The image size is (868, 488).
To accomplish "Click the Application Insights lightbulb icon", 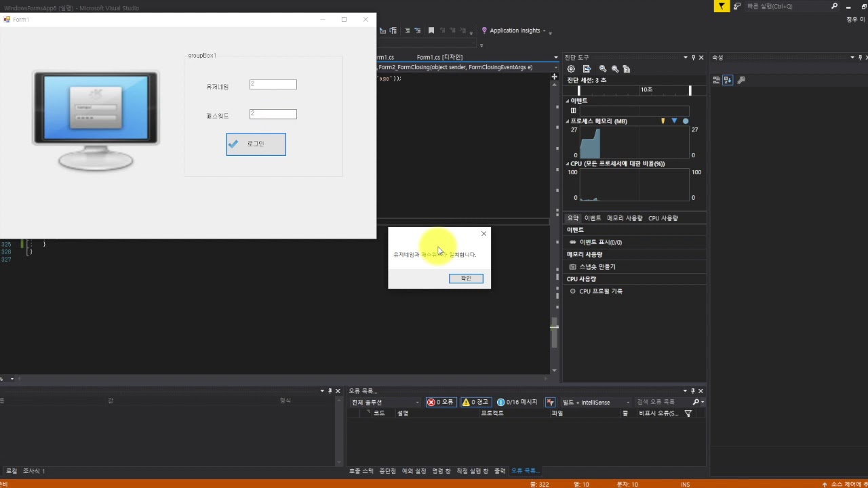I will pyautogui.click(x=484, y=30).
